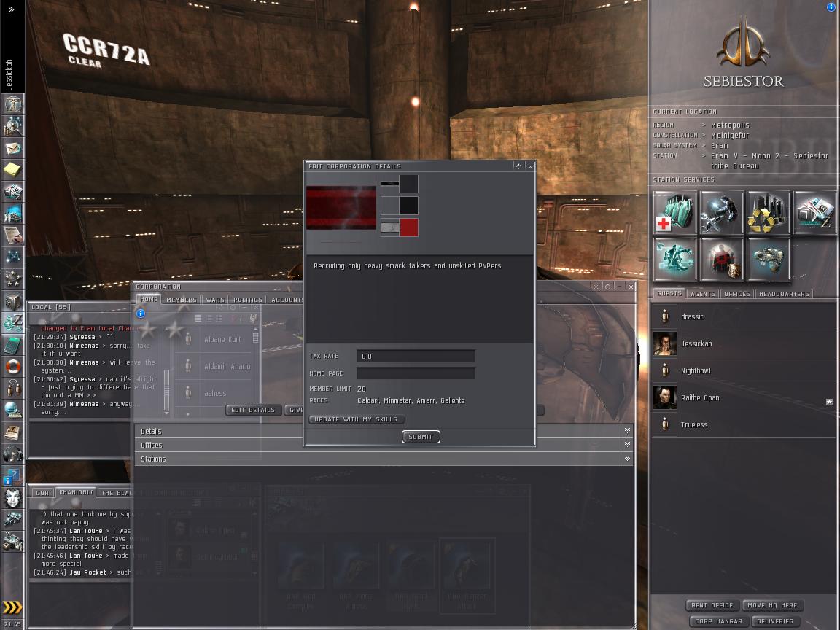This screenshot has height=630, width=840.
Task: Open the market icon in the sidebar
Action: click(12, 192)
